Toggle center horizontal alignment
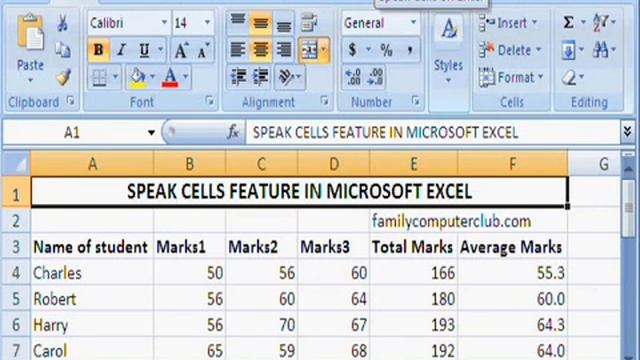Screen dimensions: 640x360 pos(260,50)
